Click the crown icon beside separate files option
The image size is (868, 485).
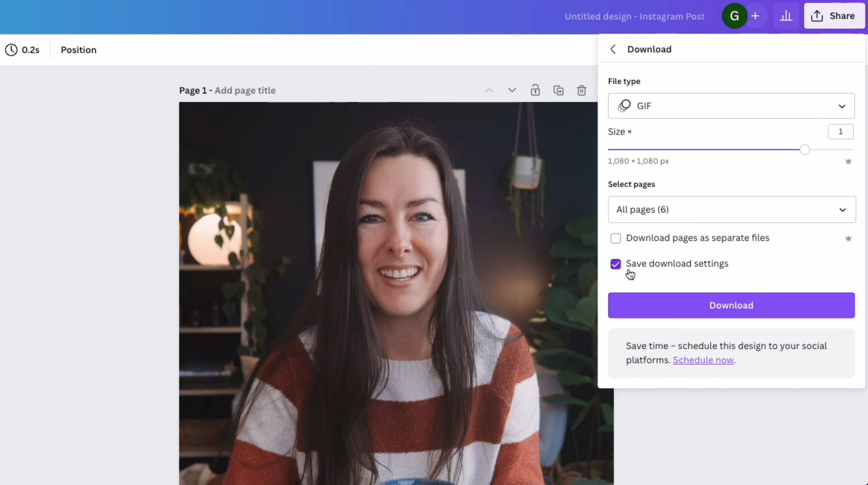848,238
